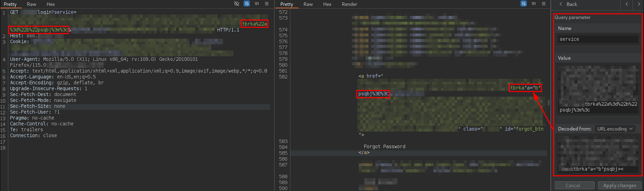This screenshot has width=644, height=191.
Task: Open the request editor hamburger menu
Action: (267, 4)
